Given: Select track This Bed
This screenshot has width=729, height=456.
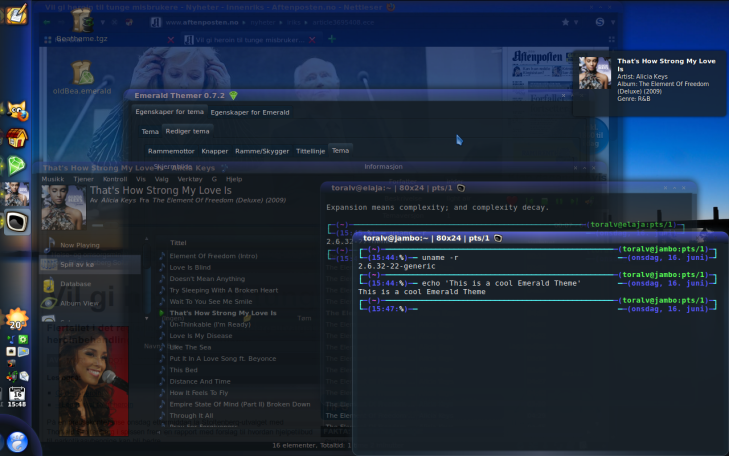Looking at the screenshot, I should [x=183, y=370].
